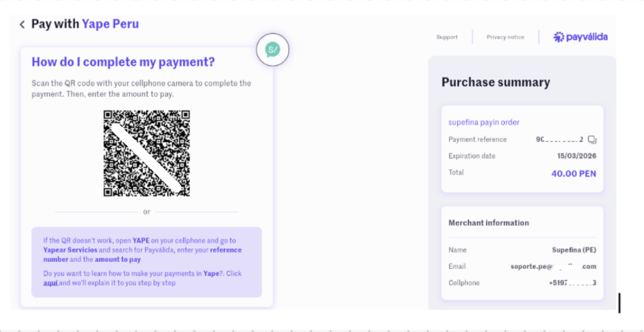The image size is (644, 332).
Task: Open the Privacy notice link
Action: click(x=505, y=37)
